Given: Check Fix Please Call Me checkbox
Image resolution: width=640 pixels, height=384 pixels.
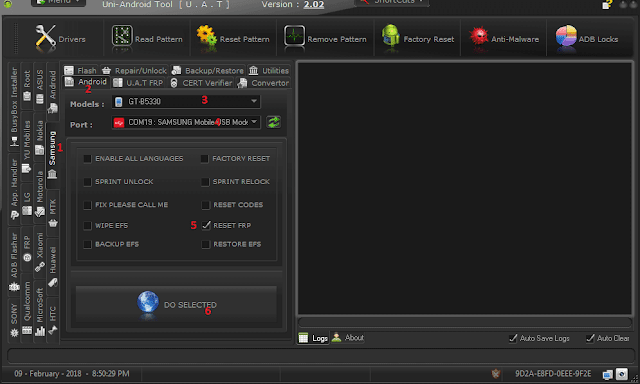Looking at the screenshot, I should click(x=87, y=205).
